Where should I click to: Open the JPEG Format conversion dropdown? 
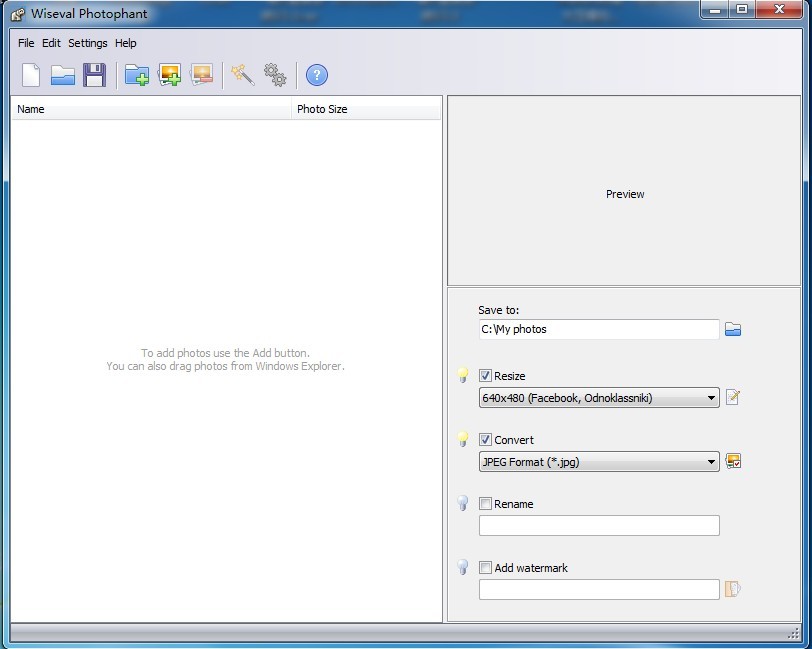[599, 462]
